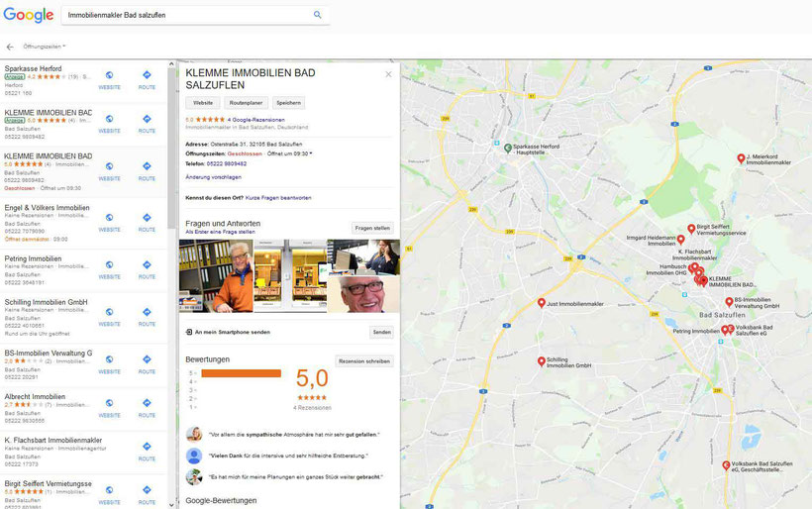Select Engel & Völkers Immobilien listing title
This screenshot has height=509, width=812.
click(48, 208)
